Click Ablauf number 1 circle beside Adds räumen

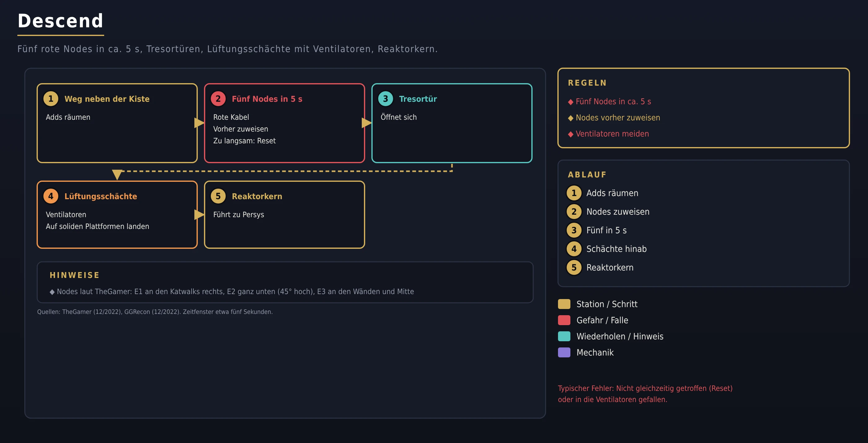574,193
